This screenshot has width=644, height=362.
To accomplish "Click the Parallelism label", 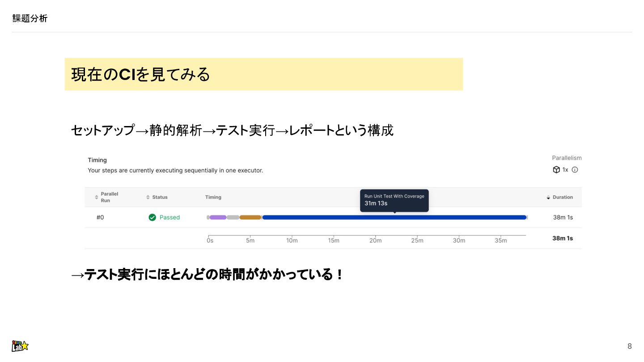I will (x=567, y=158).
